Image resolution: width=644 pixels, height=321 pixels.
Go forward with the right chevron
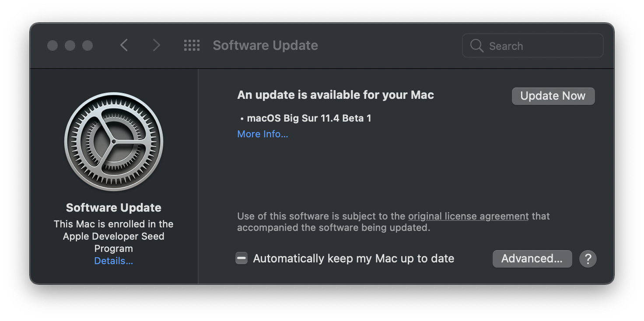click(x=156, y=45)
